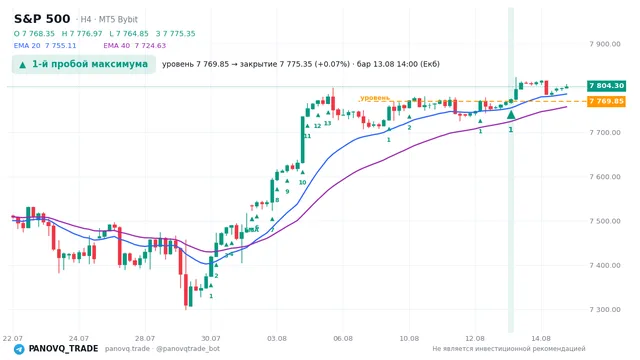Click the S&P 500 chart title
Screen dimensions: 640x360
42,19
